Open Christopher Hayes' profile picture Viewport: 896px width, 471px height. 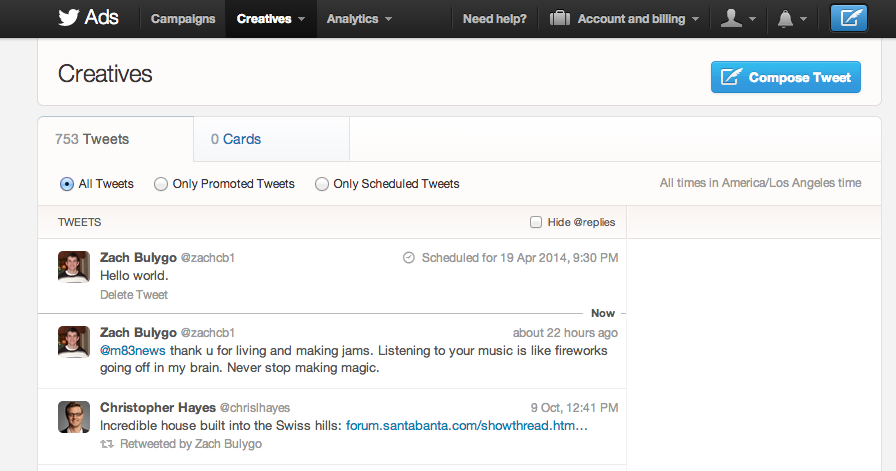[74, 417]
